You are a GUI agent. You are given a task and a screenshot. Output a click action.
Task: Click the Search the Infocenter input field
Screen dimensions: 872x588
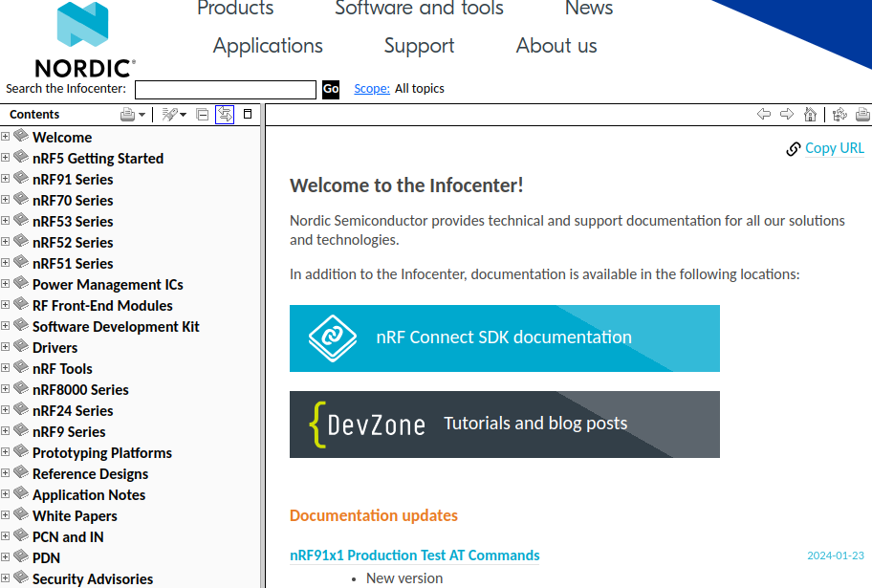point(225,89)
